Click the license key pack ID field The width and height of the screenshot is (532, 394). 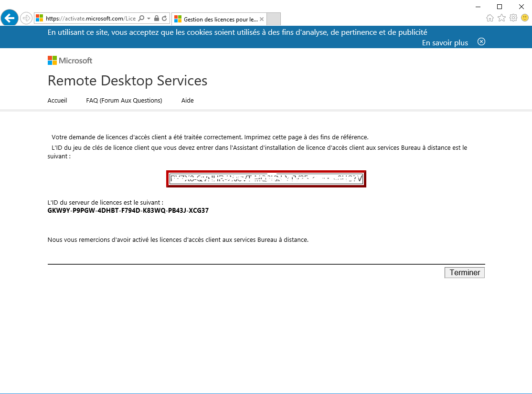tap(266, 178)
